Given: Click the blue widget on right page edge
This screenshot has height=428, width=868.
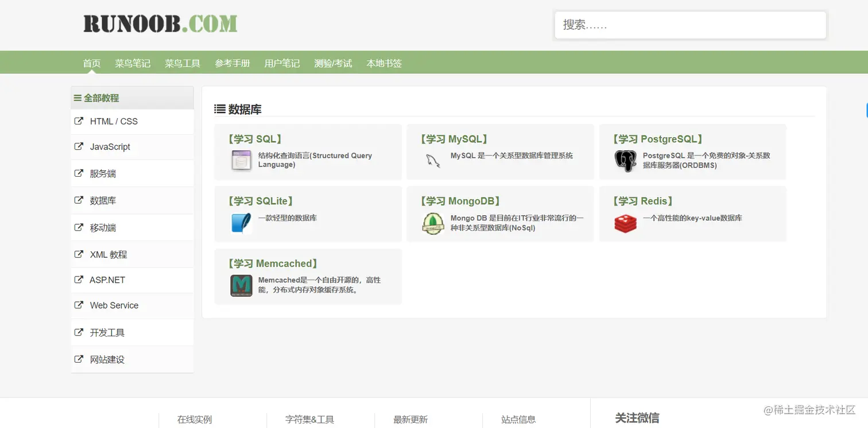Looking at the screenshot, I should [x=866, y=110].
